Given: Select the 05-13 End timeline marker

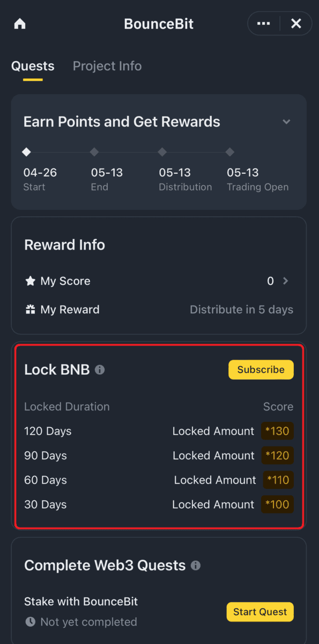Looking at the screenshot, I should [94, 152].
